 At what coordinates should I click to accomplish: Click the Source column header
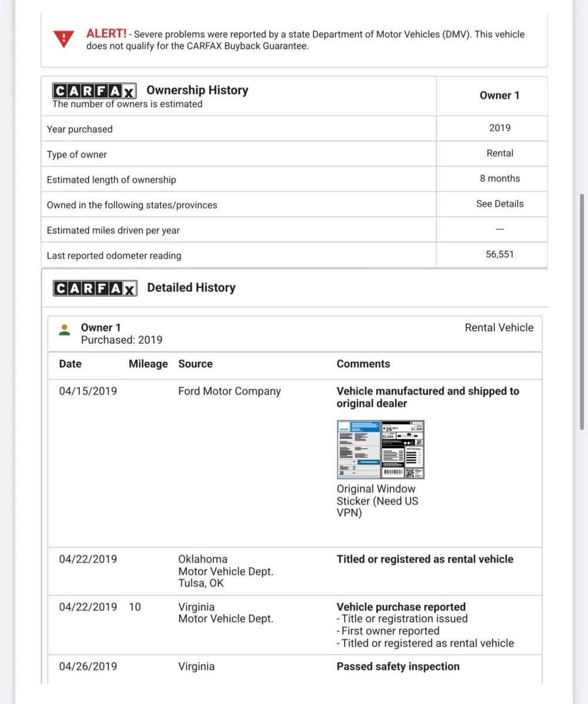coord(195,364)
